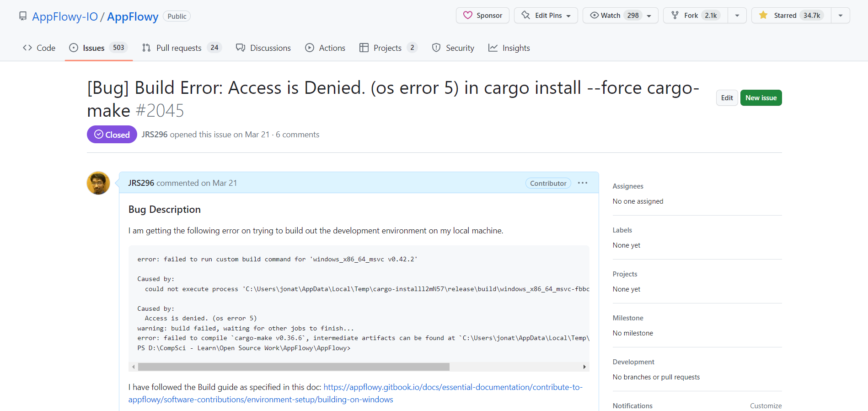Click the Edit Pins pin icon
This screenshot has height=411, width=868.
pos(526,15)
